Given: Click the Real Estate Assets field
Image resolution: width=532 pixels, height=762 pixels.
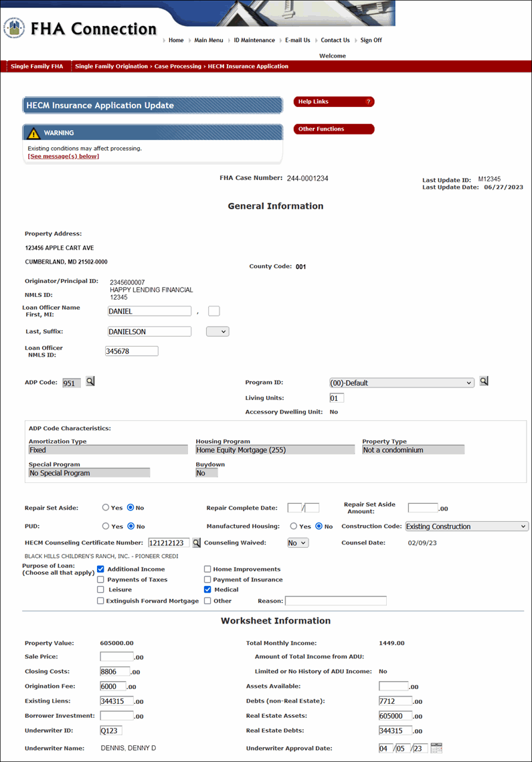Looking at the screenshot, I should coord(395,716).
